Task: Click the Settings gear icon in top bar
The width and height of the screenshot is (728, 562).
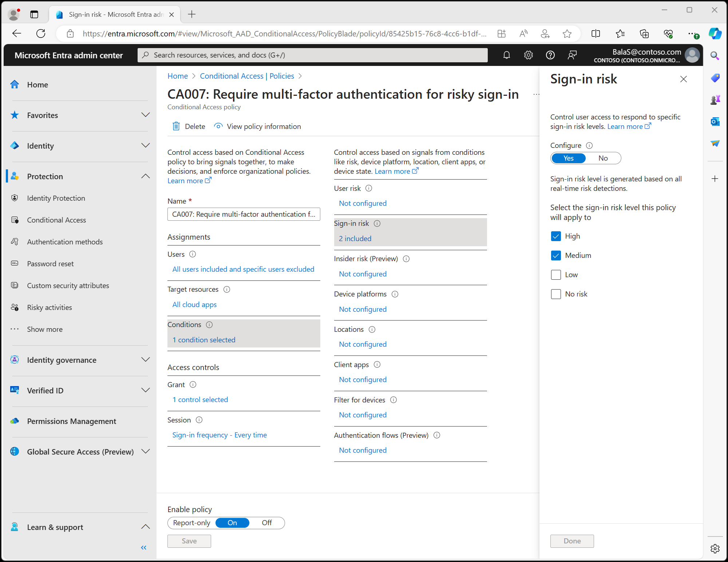Action: coord(528,55)
